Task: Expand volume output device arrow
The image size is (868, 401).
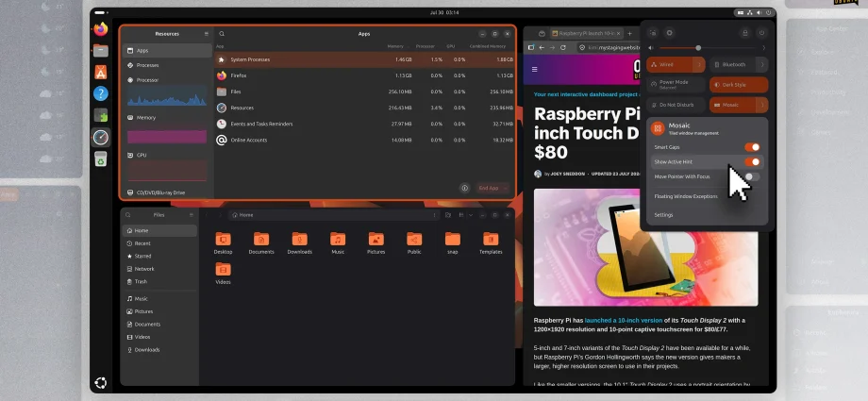Action: pos(764,48)
